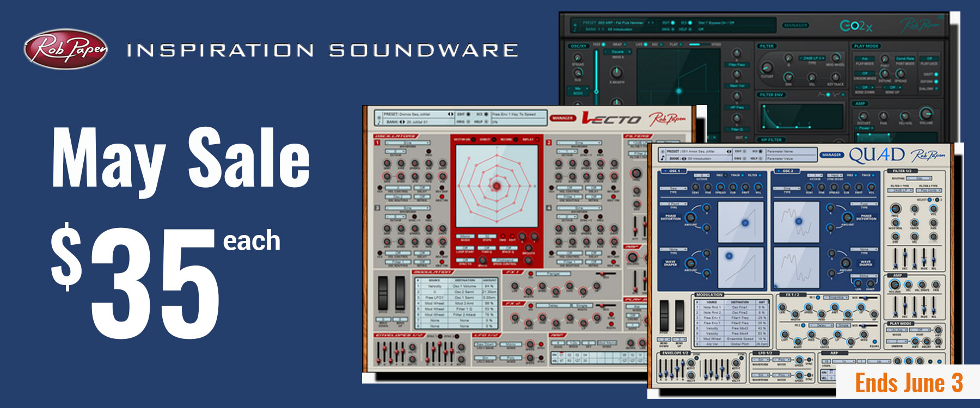Click the Quad pitch wheel
This screenshot has width=980, height=408.
(664, 315)
